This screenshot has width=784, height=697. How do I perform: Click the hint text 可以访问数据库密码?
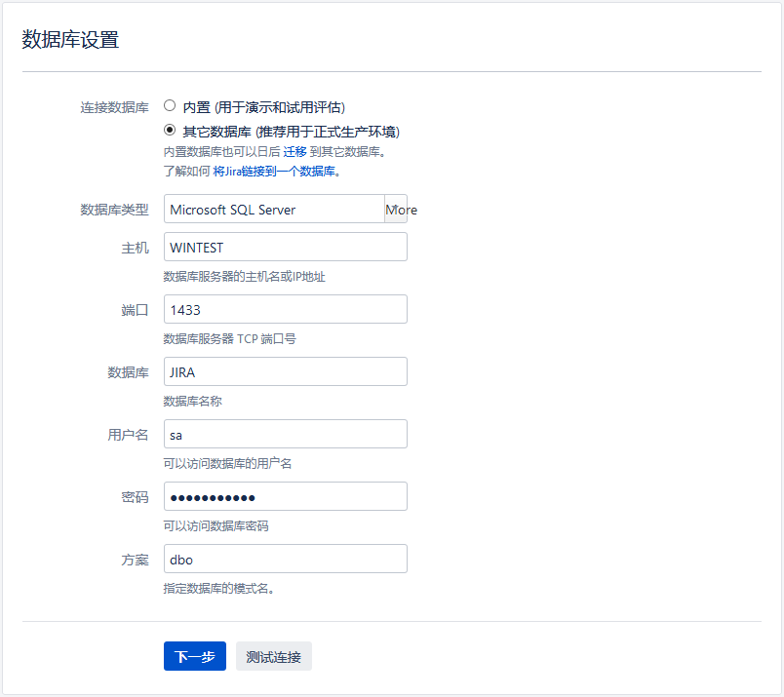pyautogui.click(x=216, y=526)
